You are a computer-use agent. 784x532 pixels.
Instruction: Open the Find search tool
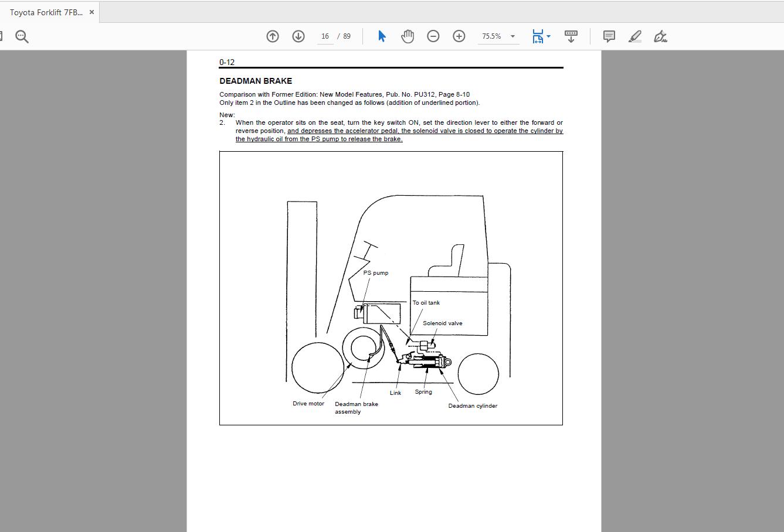(x=21, y=36)
